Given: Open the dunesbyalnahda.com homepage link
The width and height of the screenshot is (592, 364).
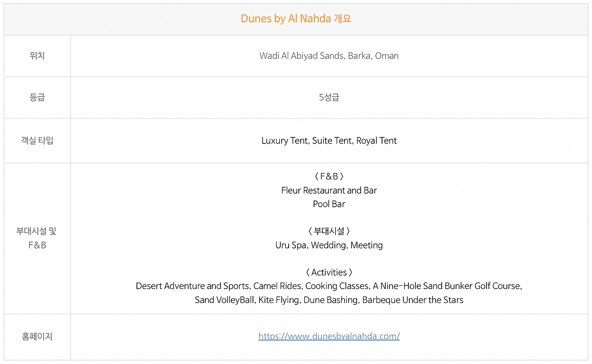Looking at the screenshot, I should pyautogui.click(x=329, y=336).
